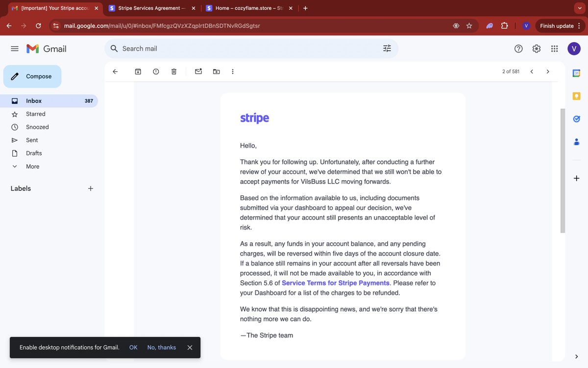Open the More email actions menu

point(233,72)
